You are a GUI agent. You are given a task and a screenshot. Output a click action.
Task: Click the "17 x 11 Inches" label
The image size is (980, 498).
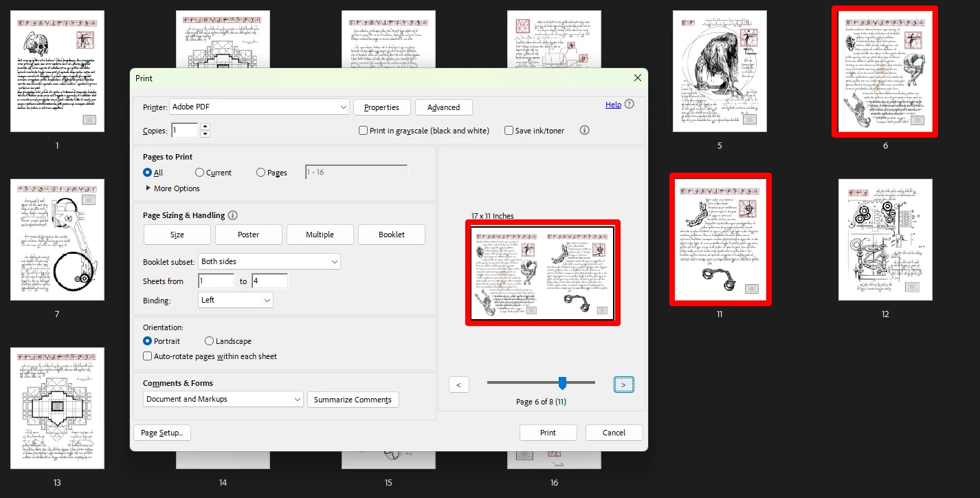(x=492, y=216)
